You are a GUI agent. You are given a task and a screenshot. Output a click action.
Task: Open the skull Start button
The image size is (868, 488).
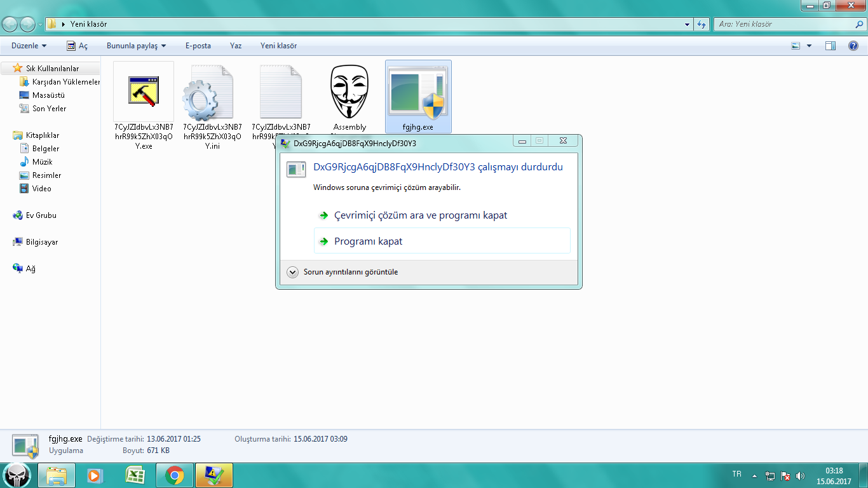point(18,475)
